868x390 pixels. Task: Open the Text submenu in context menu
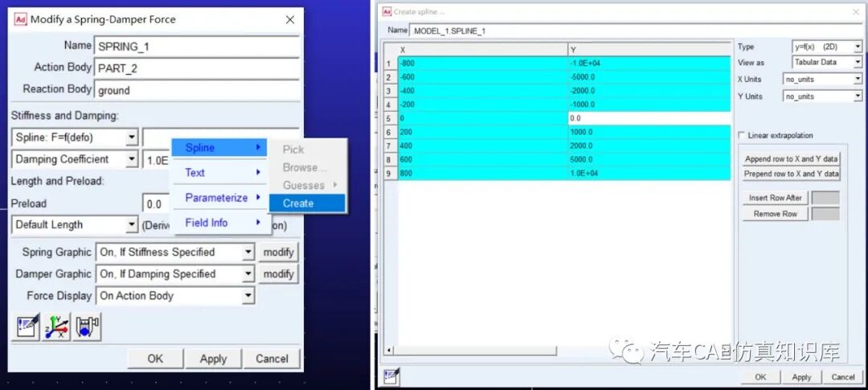219,173
